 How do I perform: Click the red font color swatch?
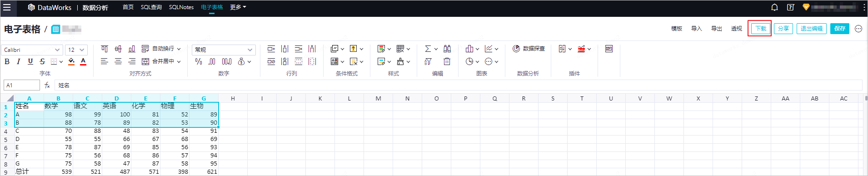point(83,61)
